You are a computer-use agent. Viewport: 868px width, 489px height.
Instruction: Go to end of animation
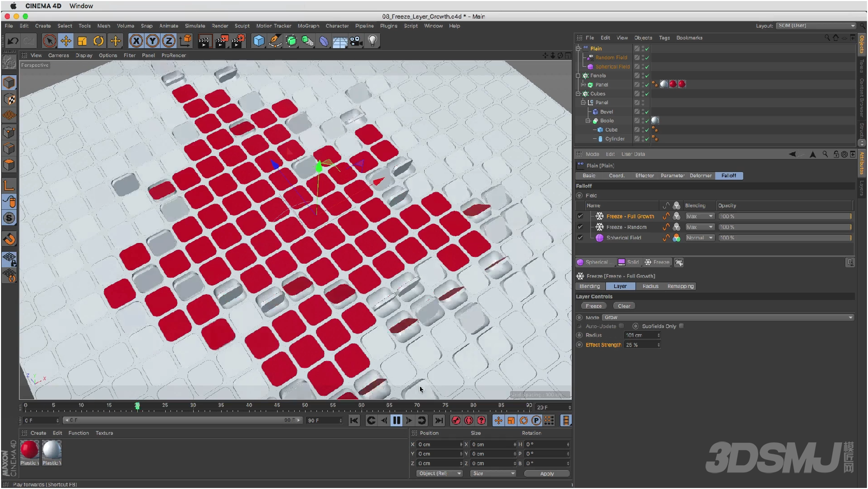(x=439, y=421)
